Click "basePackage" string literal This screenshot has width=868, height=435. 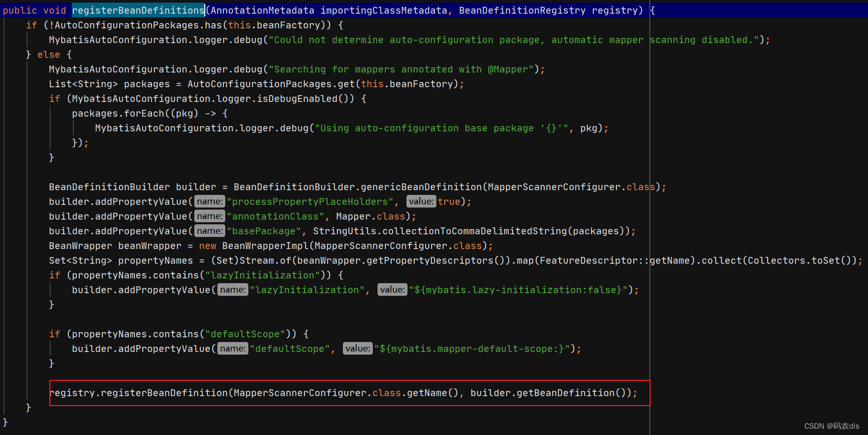pos(264,231)
